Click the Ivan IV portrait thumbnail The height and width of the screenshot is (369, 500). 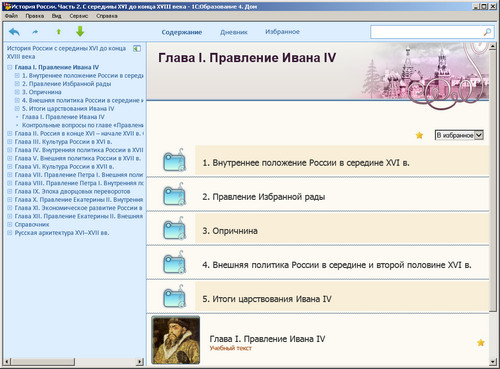point(176,340)
